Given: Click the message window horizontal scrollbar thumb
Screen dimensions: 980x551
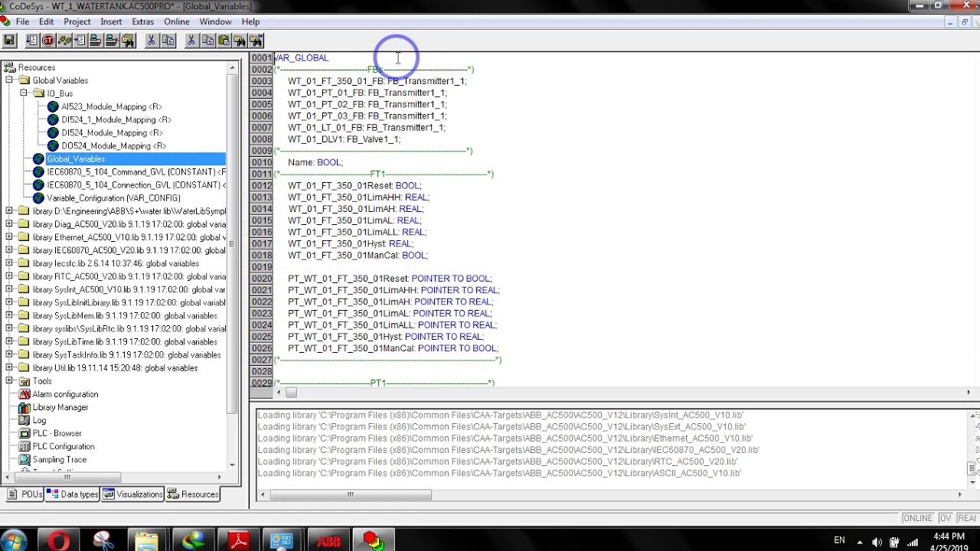Looking at the screenshot, I should 351,494.
